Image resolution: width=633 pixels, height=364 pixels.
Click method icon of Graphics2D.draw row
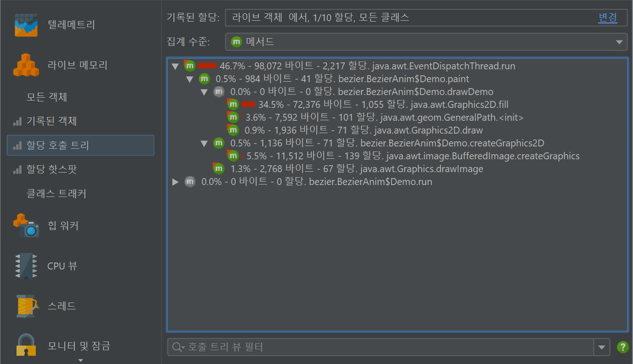point(233,130)
